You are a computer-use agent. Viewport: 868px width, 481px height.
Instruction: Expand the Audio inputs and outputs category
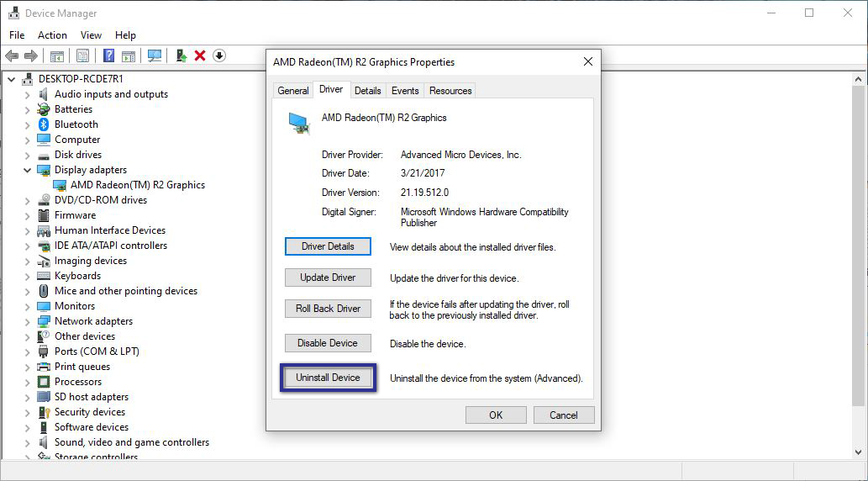click(27, 94)
